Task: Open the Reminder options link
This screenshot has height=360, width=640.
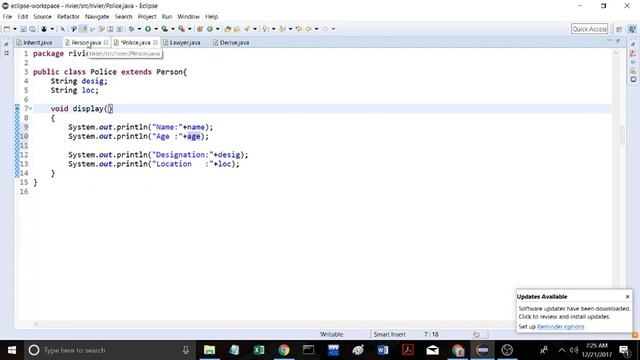Action: click(561, 327)
